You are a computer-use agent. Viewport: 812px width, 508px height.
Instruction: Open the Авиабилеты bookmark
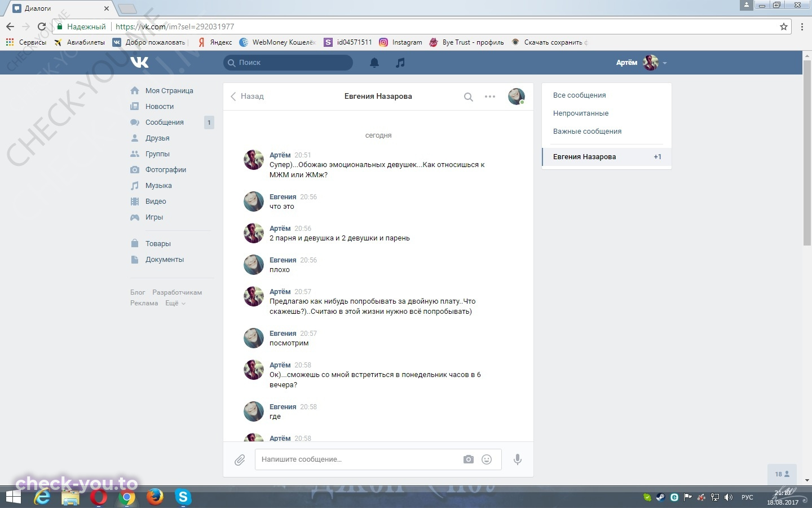tap(80, 42)
